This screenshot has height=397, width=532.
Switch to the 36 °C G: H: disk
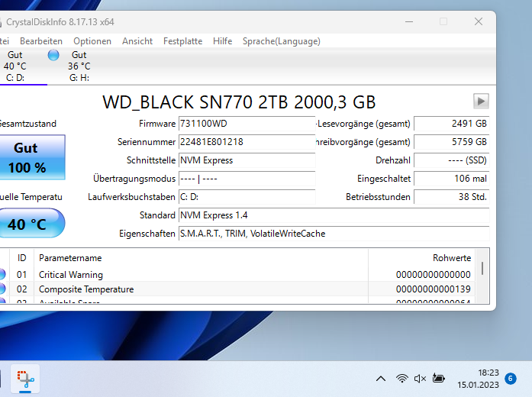pos(79,66)
